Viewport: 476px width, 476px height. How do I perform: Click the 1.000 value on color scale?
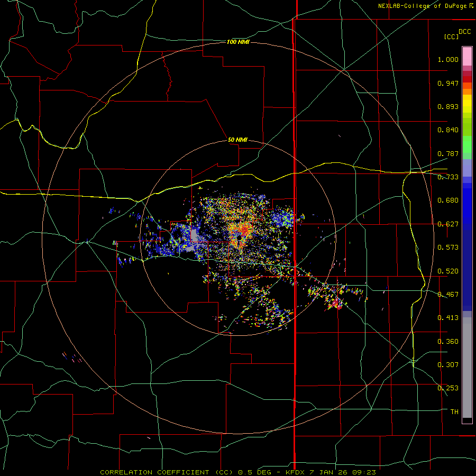pos(448,59)
